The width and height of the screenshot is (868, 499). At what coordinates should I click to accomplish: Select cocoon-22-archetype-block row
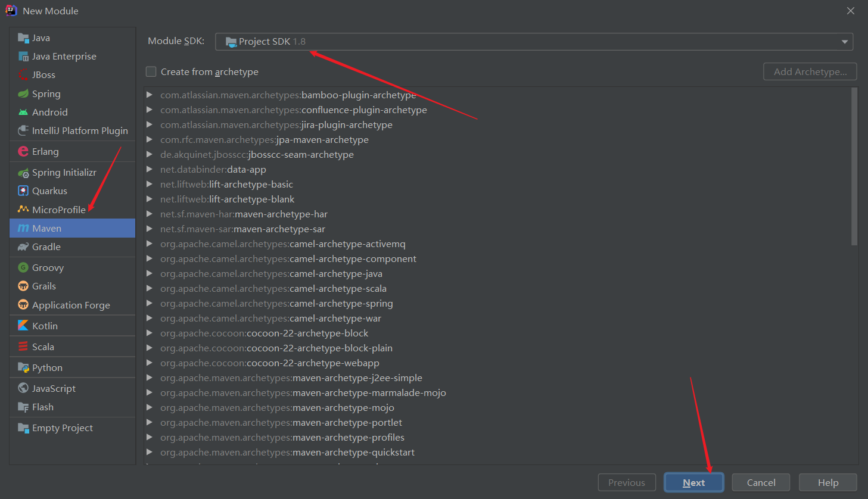498,333
